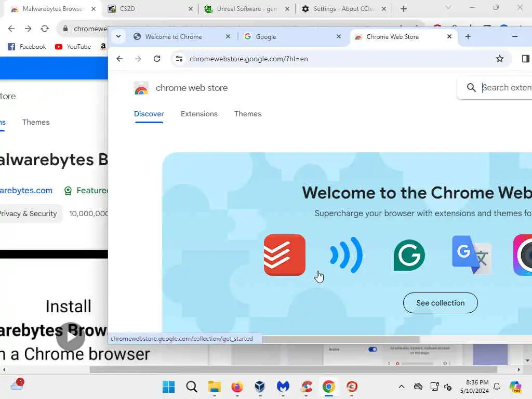Switch to the Welcome to Chrome tab
This screenshot has width=532, height=399.
[x=182, y=37]
